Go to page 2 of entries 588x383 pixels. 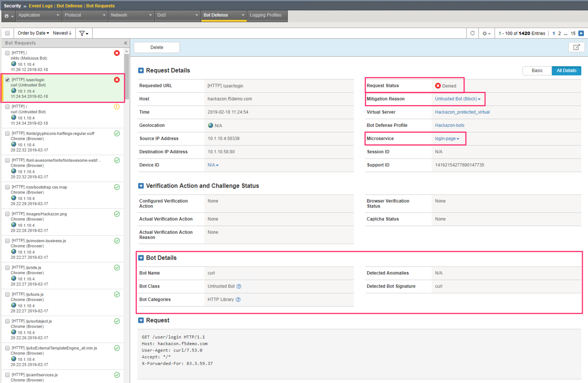(x=559, y=33)
